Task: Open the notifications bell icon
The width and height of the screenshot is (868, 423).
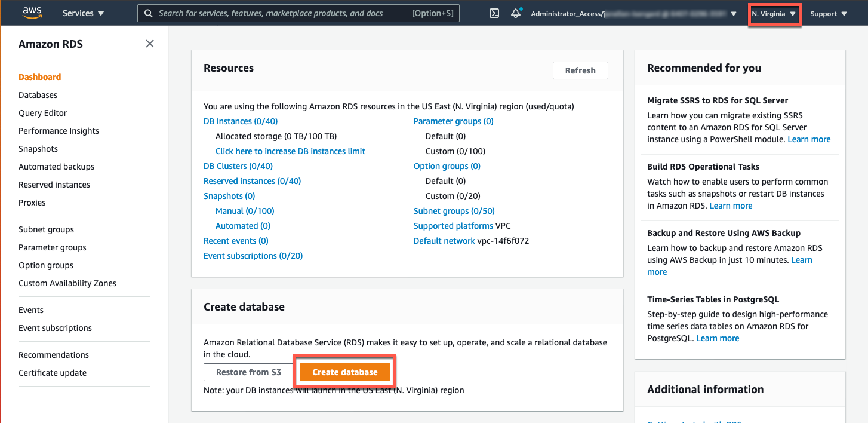Action: coord(516,13)
